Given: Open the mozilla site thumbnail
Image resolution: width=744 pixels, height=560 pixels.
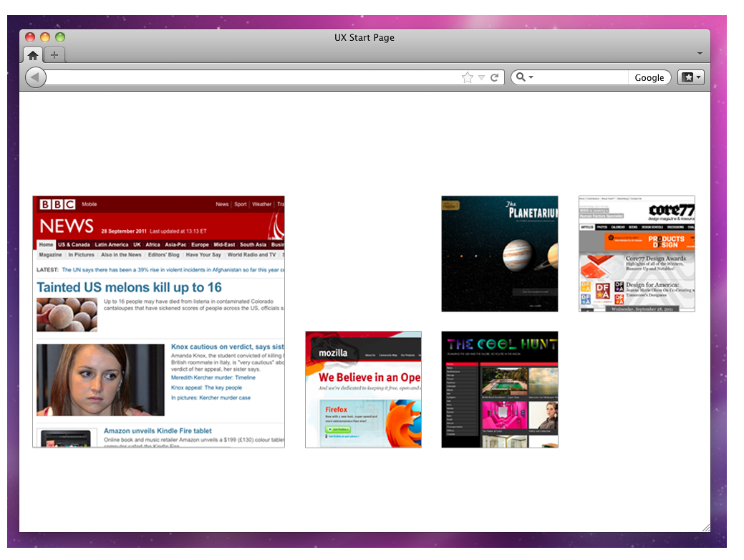Looking at the screenshot, I should 364,390.
